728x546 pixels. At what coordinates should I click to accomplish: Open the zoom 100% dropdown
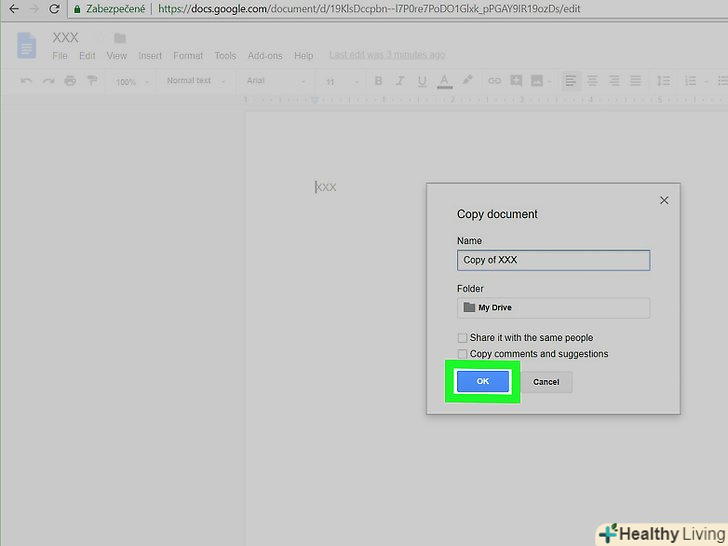(130, 81)
